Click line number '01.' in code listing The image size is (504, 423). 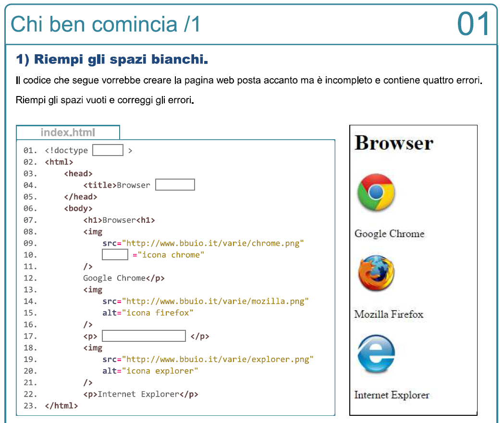(x=30, y=150)
